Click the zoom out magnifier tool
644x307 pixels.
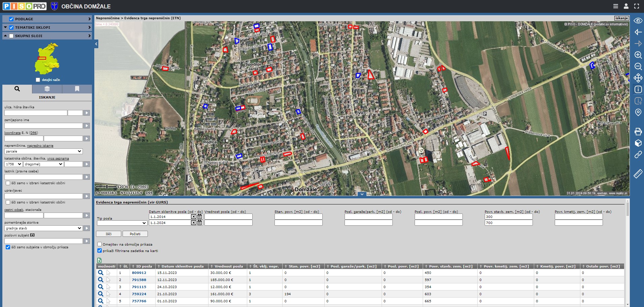pyautogui.click(x=638, y=66)
